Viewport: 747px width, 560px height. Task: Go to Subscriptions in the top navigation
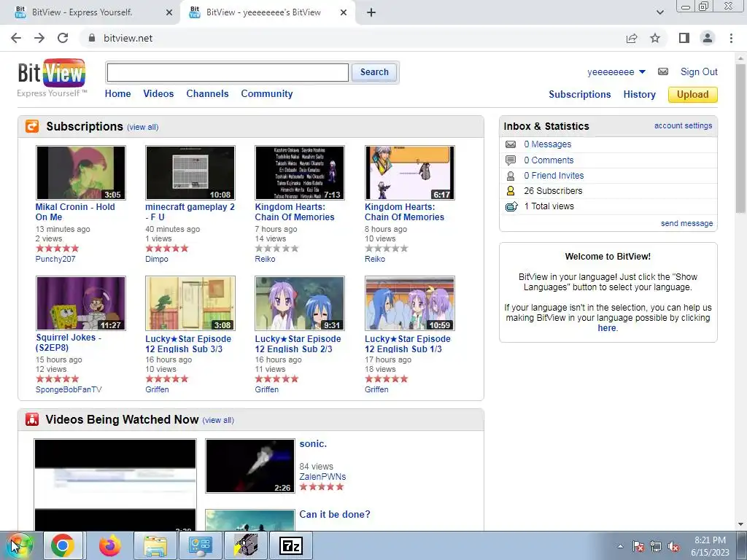(580, 94)
